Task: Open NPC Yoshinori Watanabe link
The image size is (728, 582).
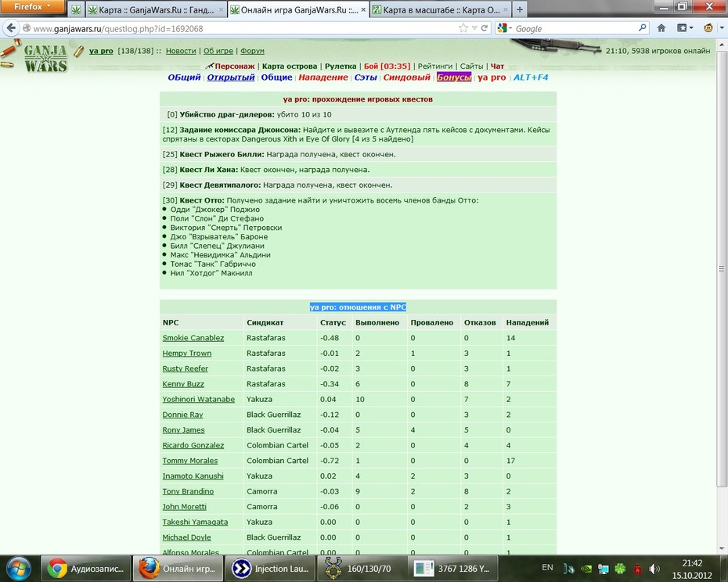Action: [199, 399]
